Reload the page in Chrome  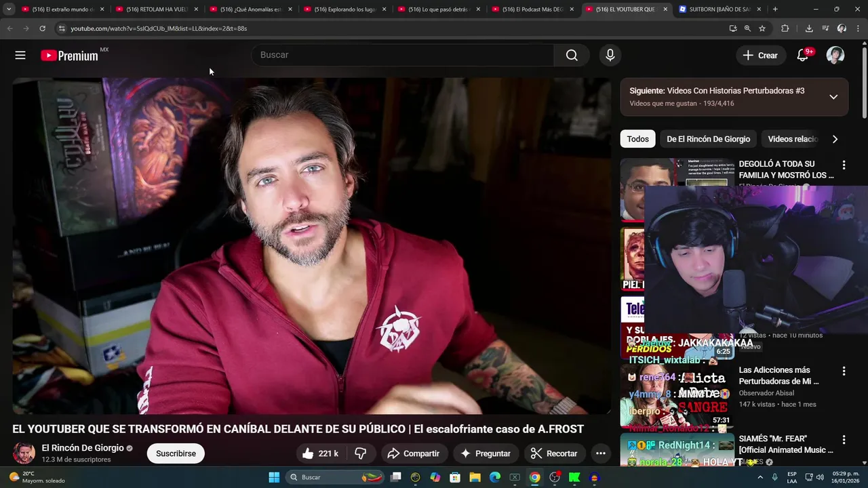42,28
